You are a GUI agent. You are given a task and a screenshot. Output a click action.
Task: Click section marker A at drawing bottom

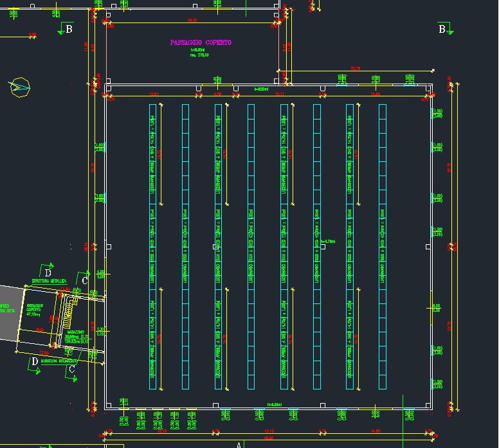[x=239, y=445]
